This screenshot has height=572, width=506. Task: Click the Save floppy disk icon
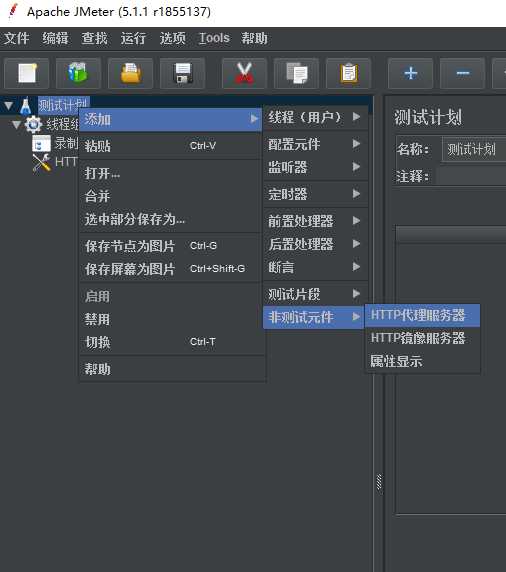(x=183, y=73)
